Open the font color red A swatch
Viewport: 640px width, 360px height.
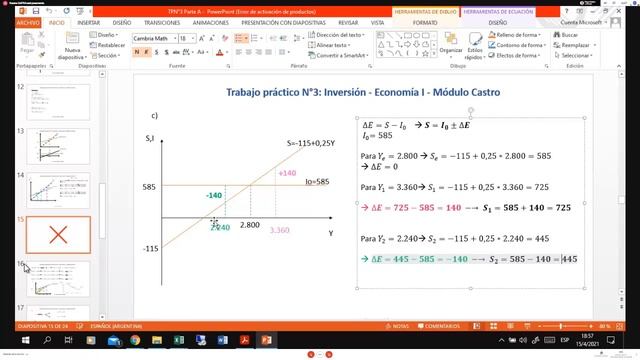220,52
